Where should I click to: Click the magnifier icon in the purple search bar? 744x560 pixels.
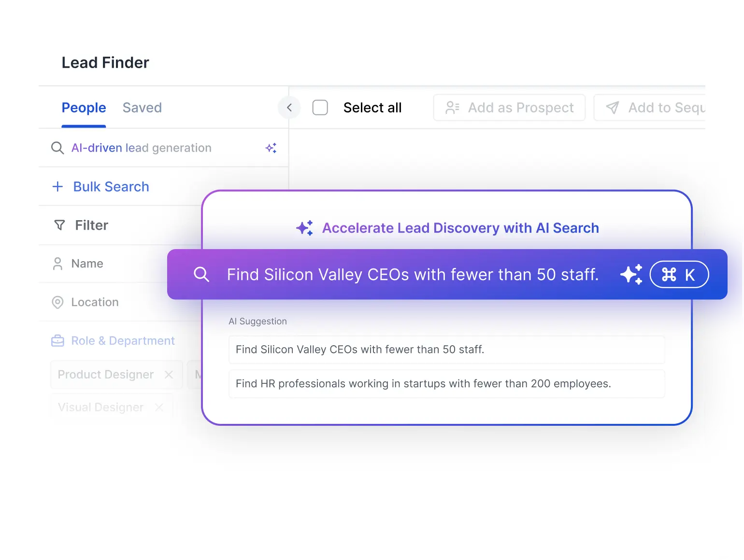point(201,275)
